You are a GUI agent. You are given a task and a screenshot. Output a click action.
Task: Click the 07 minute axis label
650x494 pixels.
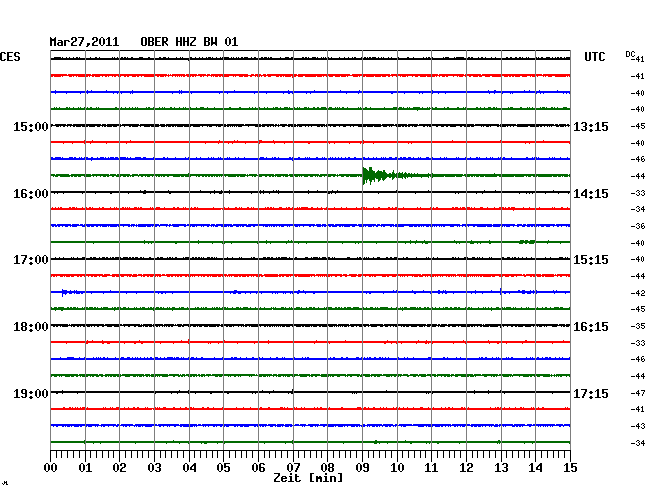293,468
